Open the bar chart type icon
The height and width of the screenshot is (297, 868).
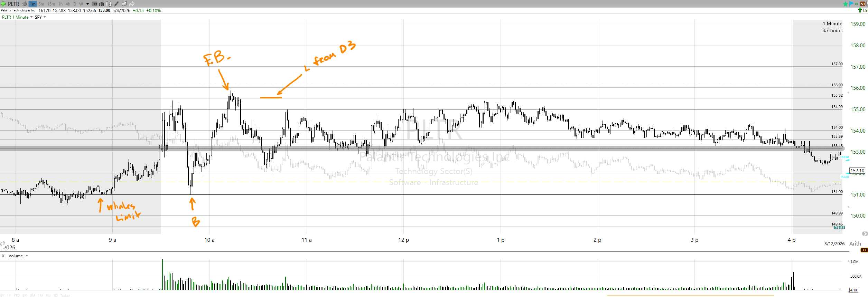[x=101, y=4]
